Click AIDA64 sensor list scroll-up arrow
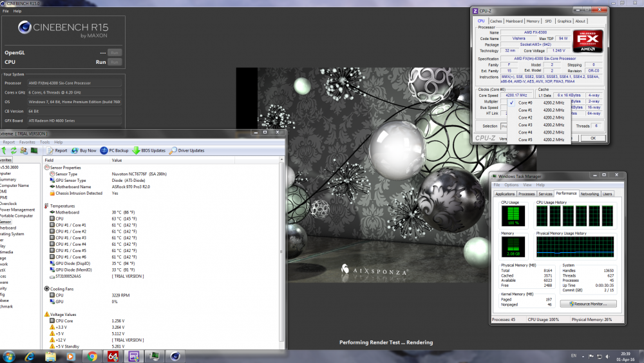644x363 pixels. coord(282,159)
